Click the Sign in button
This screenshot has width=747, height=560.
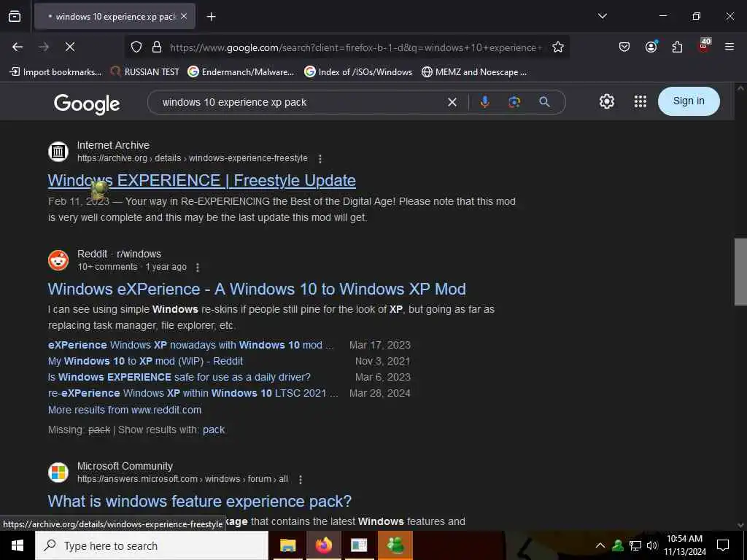(x=689, y=101)
